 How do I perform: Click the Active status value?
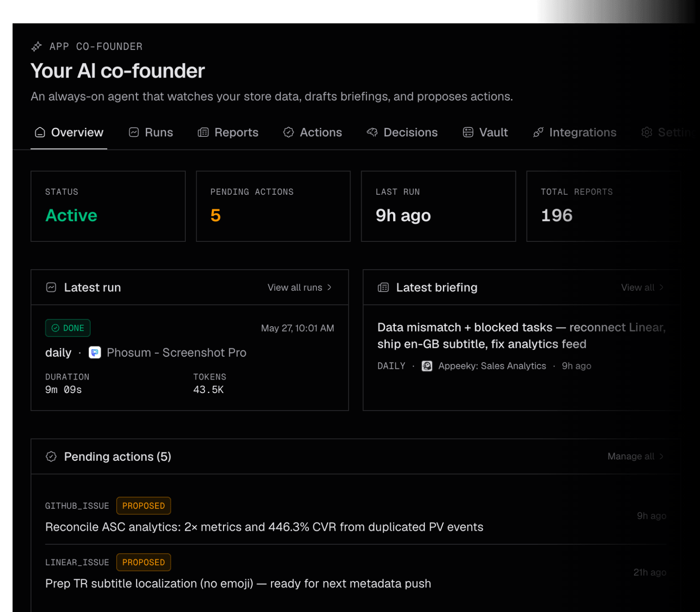(71, 216)
